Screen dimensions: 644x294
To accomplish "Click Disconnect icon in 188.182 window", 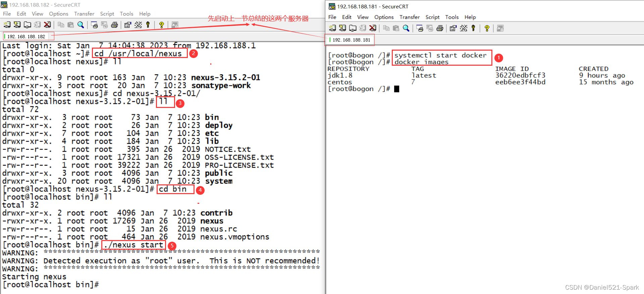I will [x=47, y=24].
